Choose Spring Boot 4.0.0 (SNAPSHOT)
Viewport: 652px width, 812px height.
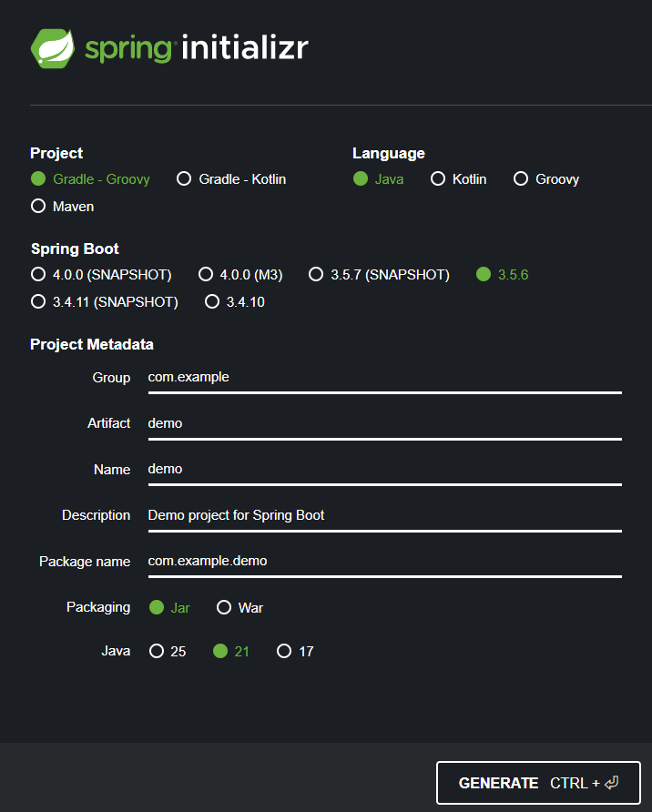coord(101,275)
